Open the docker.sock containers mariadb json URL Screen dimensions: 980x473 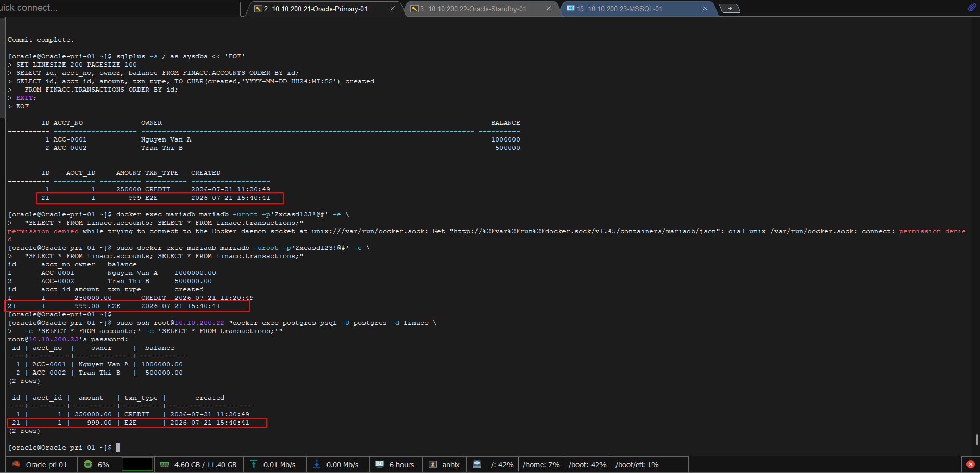[585, 231]
